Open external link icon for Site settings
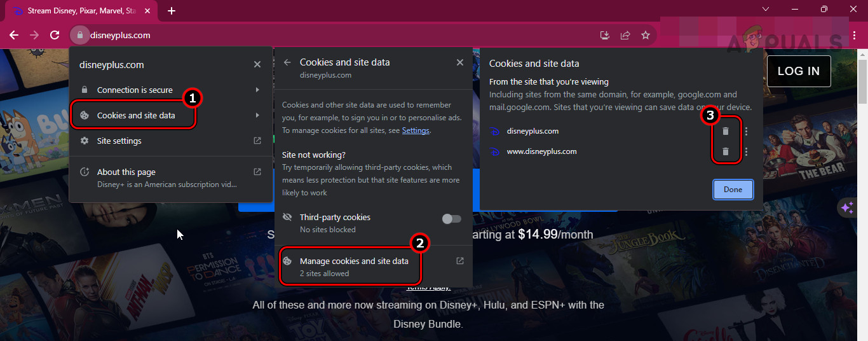 pos(257,141)
